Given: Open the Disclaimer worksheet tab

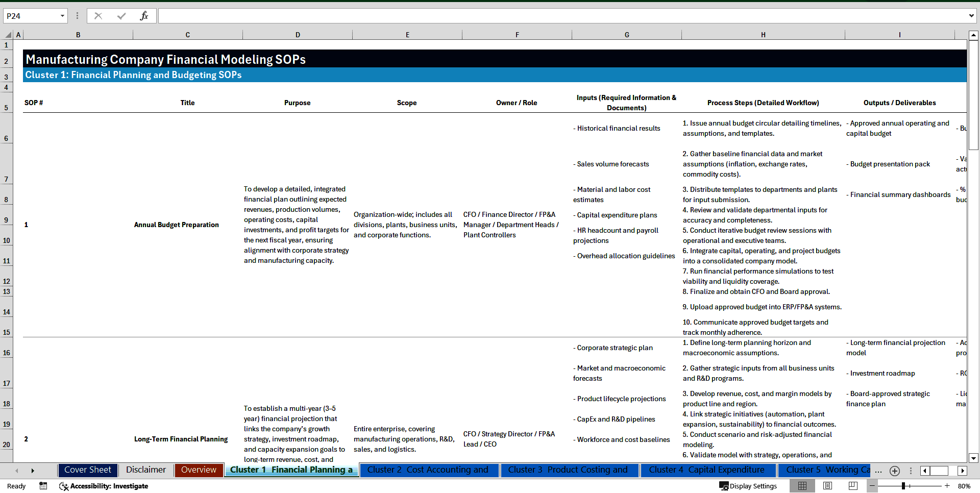Looking at the screenshot, I should (145, 470).
